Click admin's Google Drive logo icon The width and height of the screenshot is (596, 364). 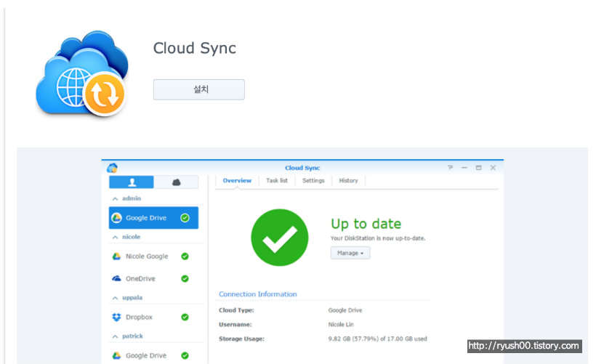[116, 218]
